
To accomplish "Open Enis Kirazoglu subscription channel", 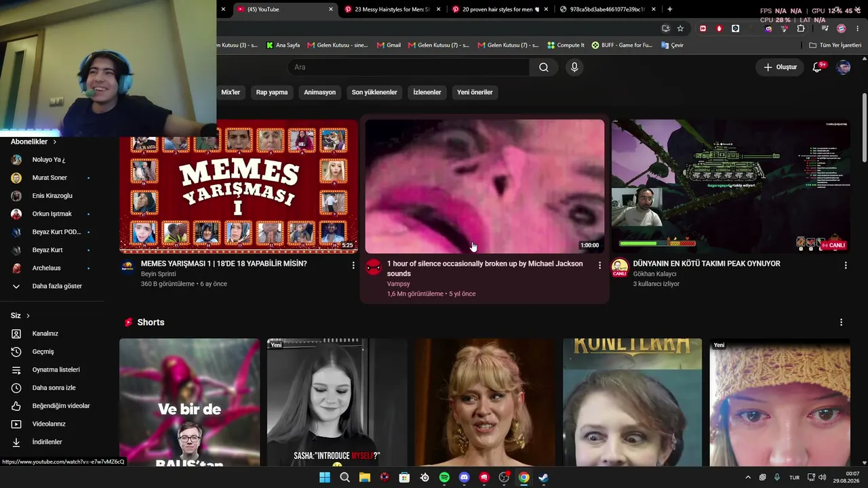I will coord(52,196).
